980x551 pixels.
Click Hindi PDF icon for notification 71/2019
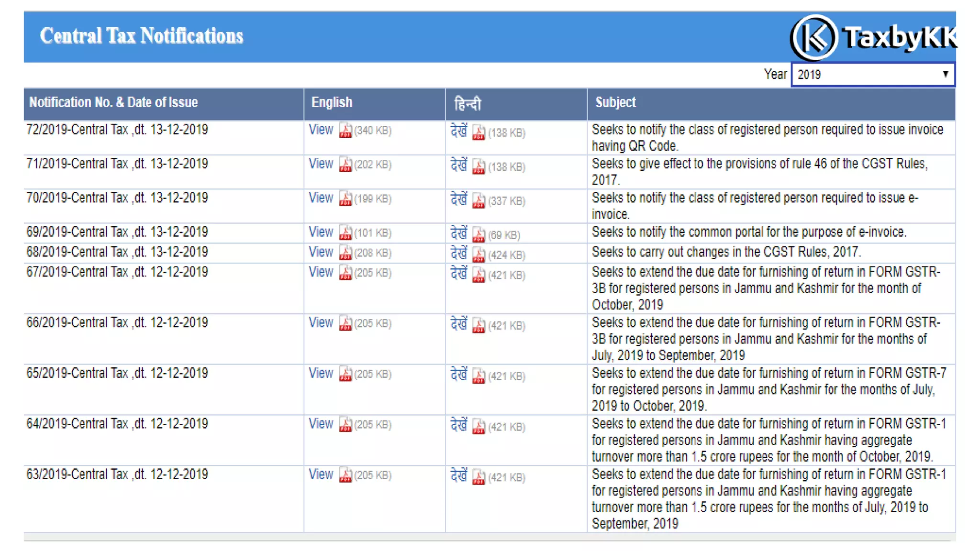click(479, 167)
